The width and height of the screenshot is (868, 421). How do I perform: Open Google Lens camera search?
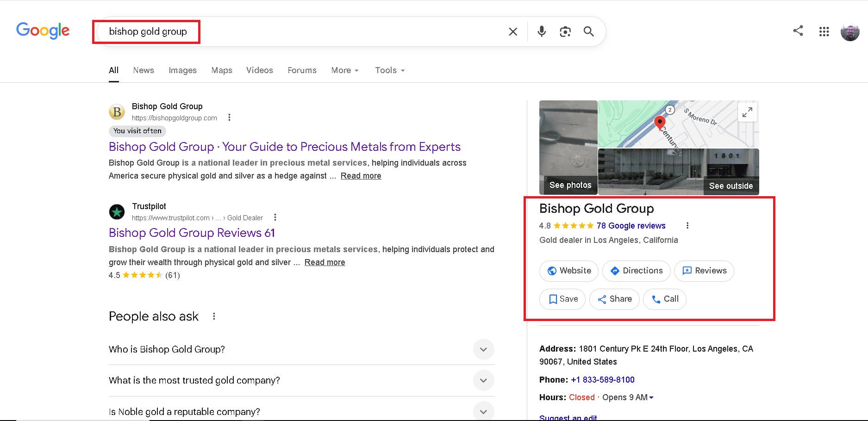(x=565, y=31)
